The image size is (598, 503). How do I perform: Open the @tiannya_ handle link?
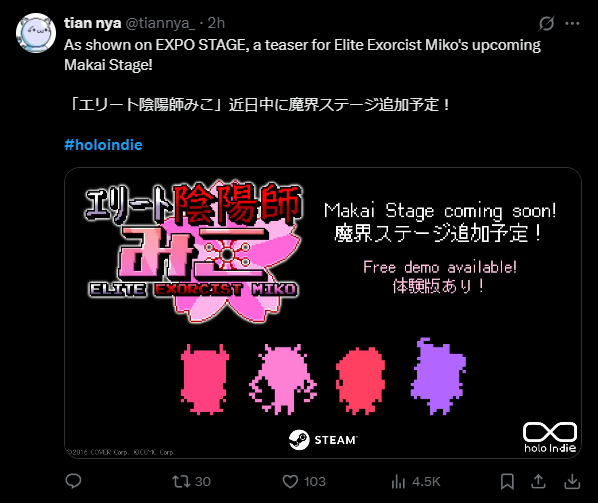point(160,23)
